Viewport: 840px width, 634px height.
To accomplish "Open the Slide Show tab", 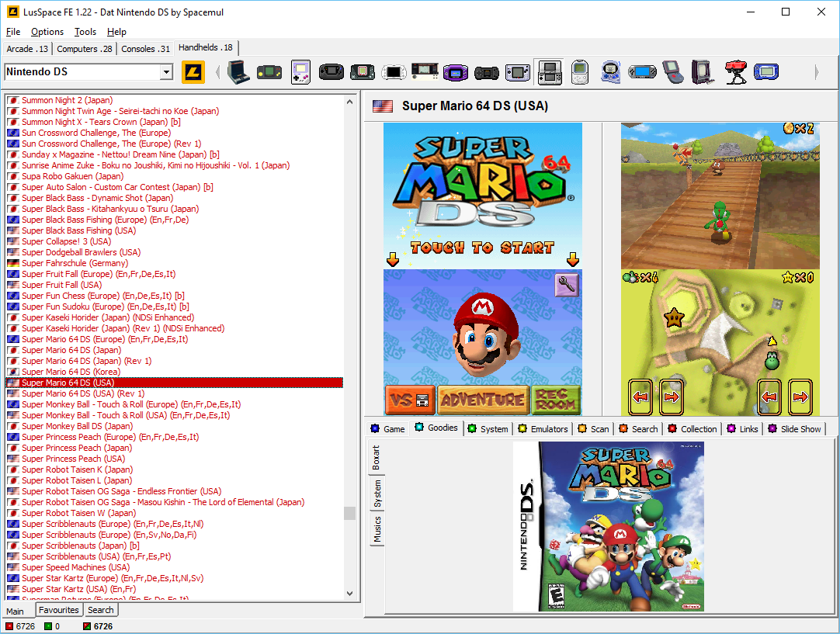I will 795,429.
